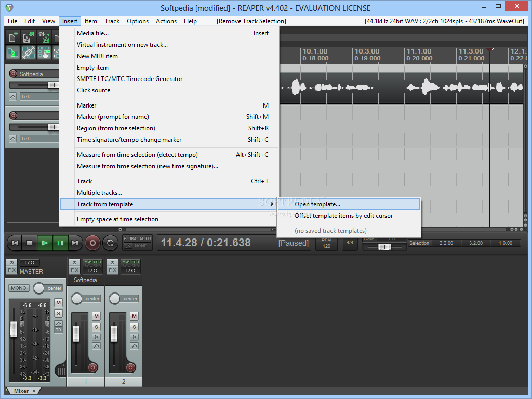Arm record on Softpedia track panel

(13, 74)
